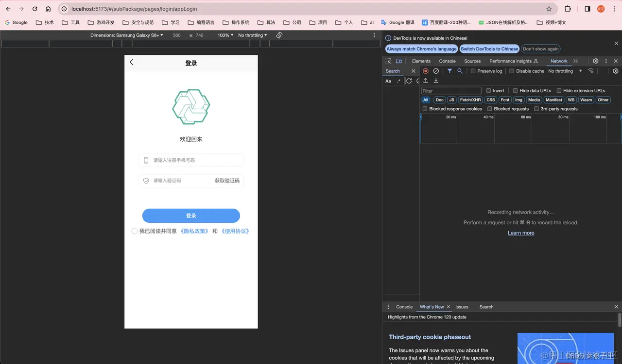
Task: Stop recording the network log
Action: tap(426, 71)
